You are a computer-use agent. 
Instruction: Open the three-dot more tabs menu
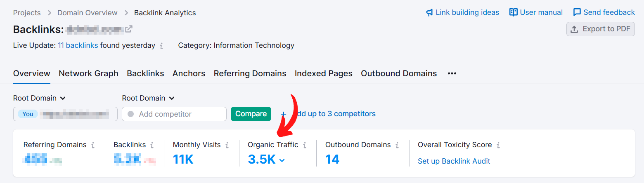[x=452, y=73]
